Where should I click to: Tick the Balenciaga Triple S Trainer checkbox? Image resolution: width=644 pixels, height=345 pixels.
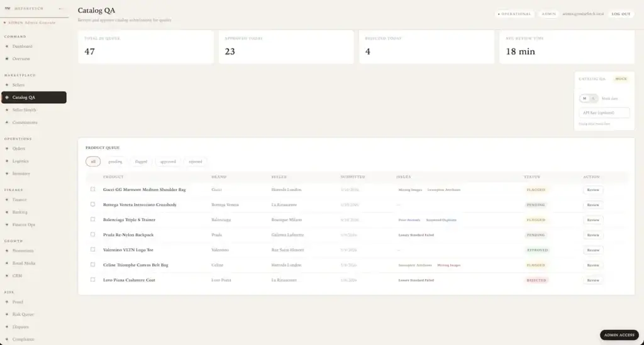click(93, 219)
